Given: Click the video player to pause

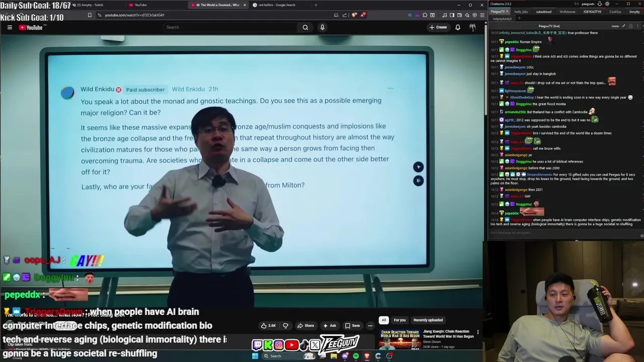Looking at the screenshot, I should [242, 171].
